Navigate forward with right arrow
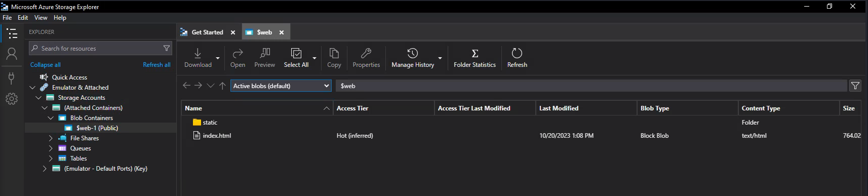Screen dimensions: 868x196 (x=199, y=86)
